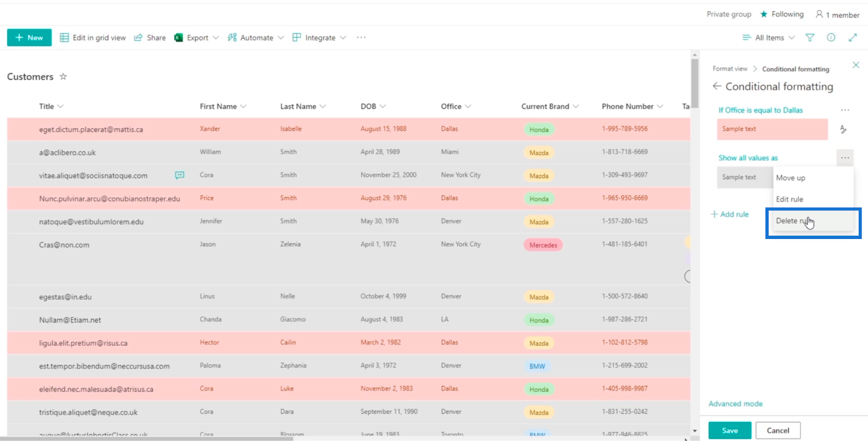Click the scroll down arrow
868x441 pixels.
[x=695, y=431]
